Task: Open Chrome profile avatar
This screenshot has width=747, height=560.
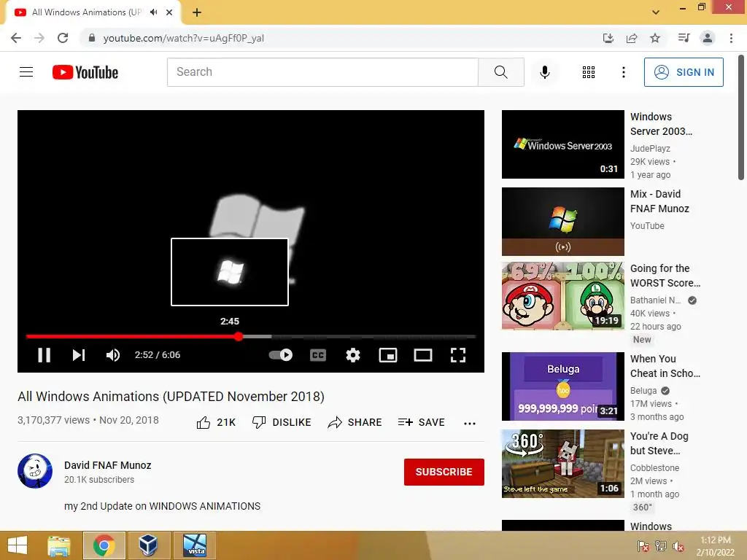Action: [x=708, y=38]
